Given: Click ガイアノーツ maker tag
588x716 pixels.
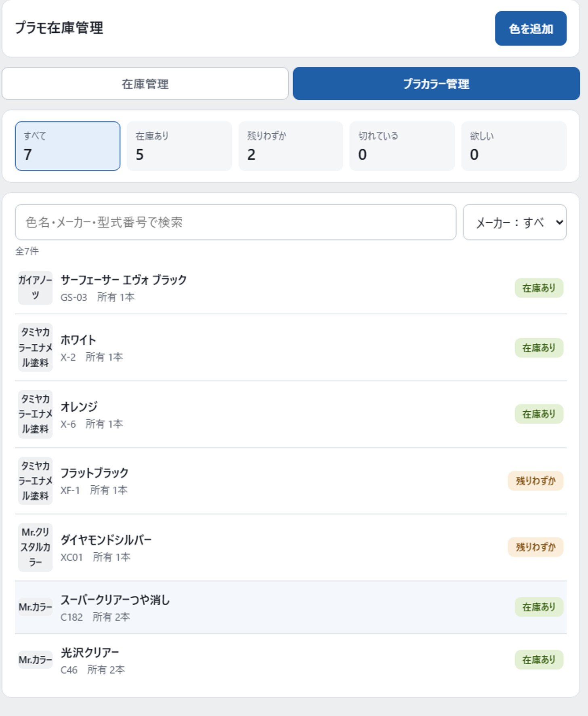Looking at the screenshot, I should point(36,288).
